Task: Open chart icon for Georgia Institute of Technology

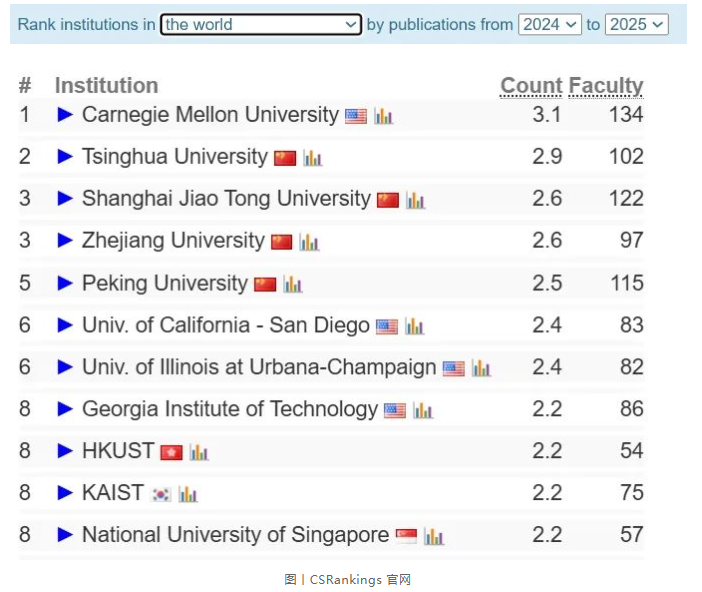Action: click(x=423, y=410)
